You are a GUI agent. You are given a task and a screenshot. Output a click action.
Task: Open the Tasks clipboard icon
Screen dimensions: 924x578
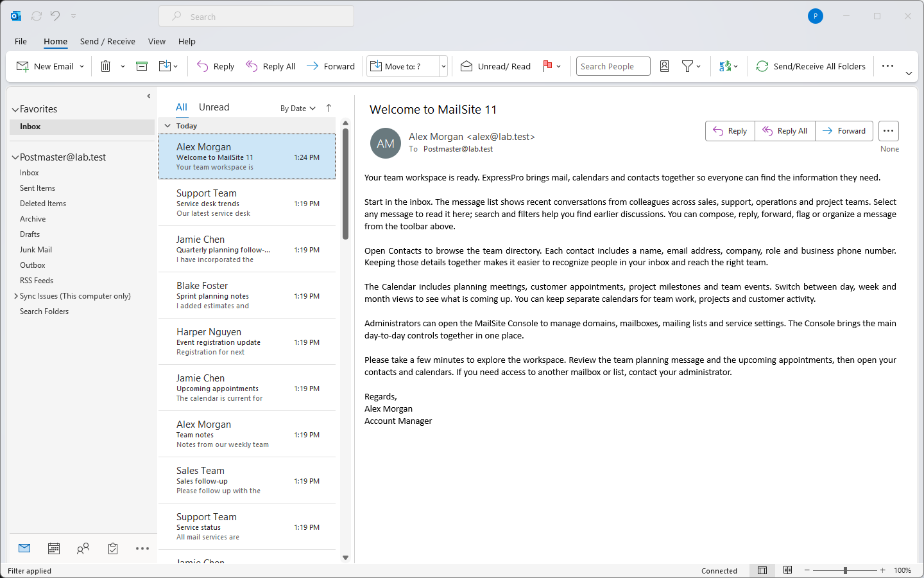tap(113, 548)
